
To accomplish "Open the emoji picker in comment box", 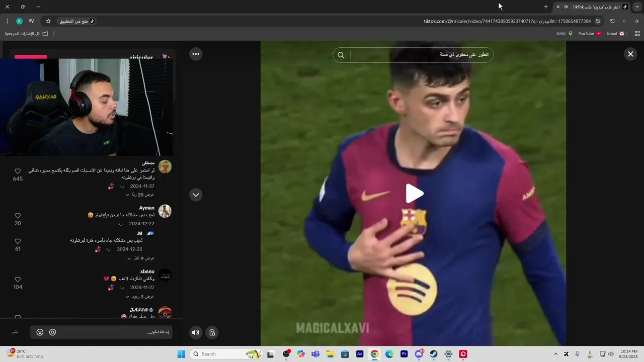I will (x=40, y=332).
